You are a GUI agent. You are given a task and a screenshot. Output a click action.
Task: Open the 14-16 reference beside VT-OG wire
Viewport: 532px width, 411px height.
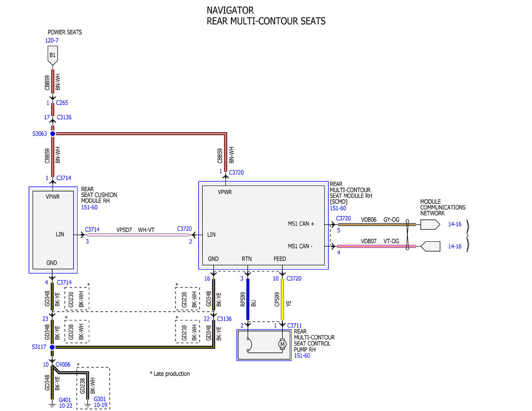[455, 247]
